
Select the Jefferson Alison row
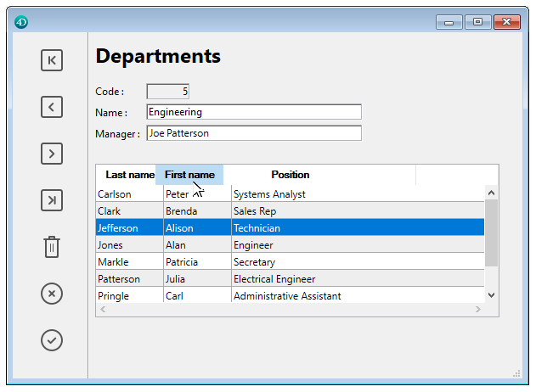(289, 228)
